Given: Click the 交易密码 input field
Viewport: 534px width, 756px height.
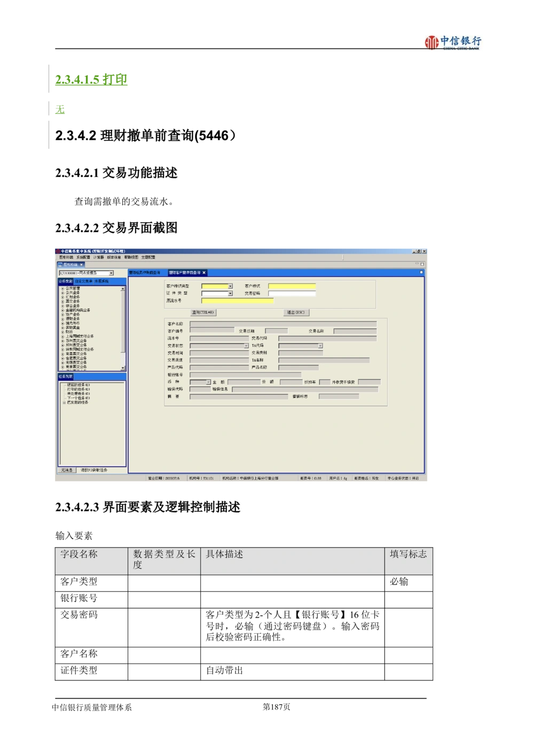Looking at the screenshot, I should [292, 293].
